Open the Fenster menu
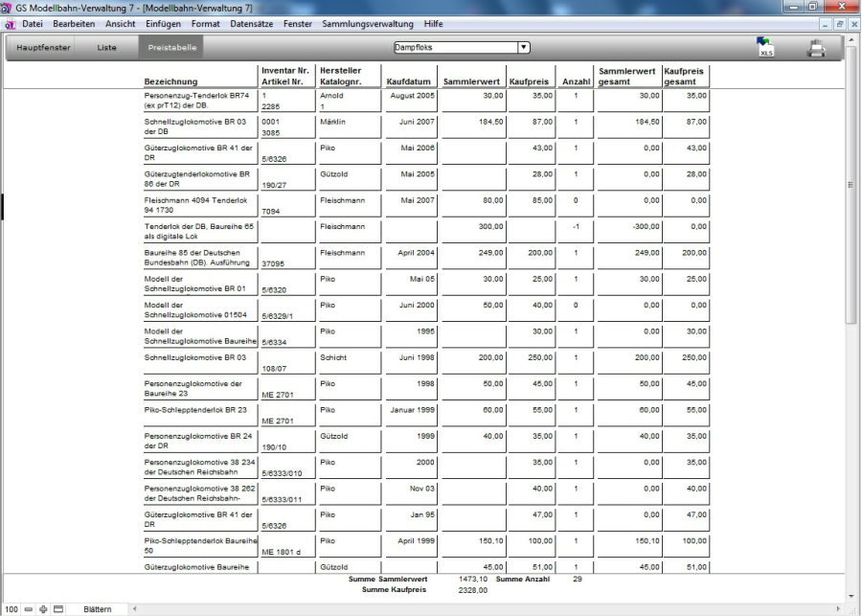Screen dimensions: 862x616 [x=298, y=24]
